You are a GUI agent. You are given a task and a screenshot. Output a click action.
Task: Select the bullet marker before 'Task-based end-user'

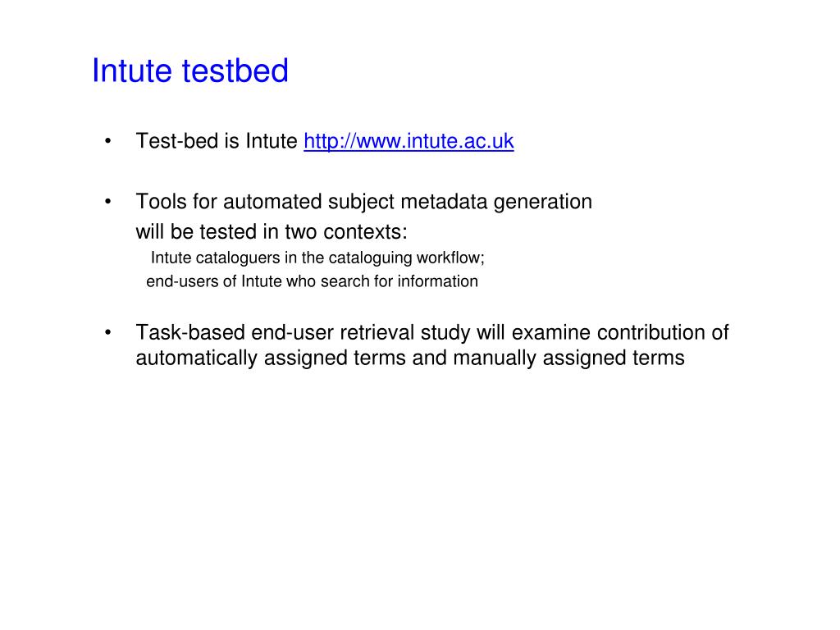tap(108, 333)
